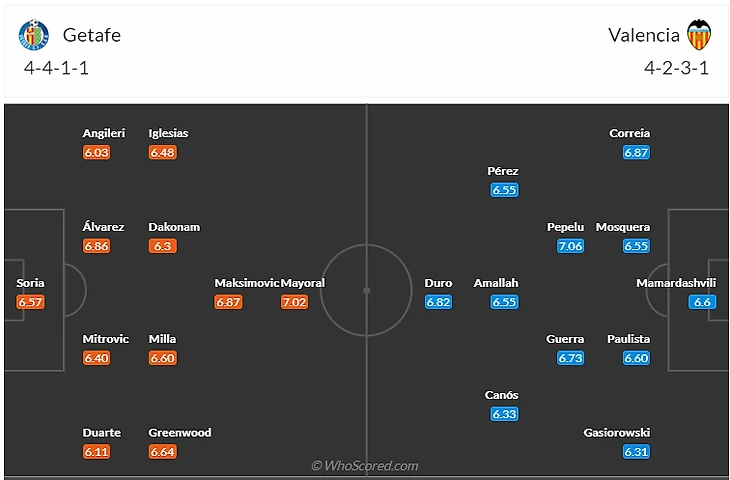Click Guerra's 6.73 rating badge

click(570, 358)
